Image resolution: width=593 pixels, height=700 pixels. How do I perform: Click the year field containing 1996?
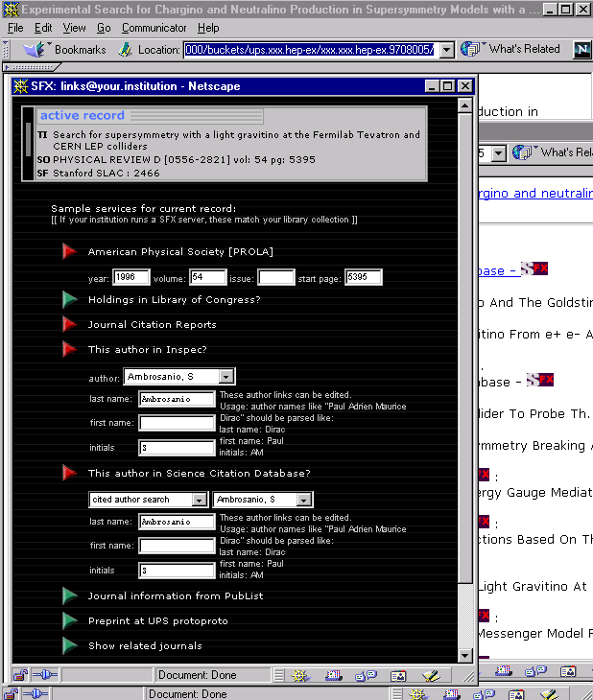click(130, 277)
